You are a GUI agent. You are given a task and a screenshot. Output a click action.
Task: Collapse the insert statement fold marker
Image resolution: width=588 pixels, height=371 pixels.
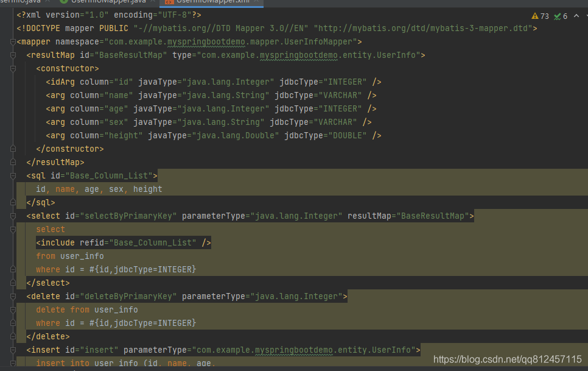tap(13, 350)
